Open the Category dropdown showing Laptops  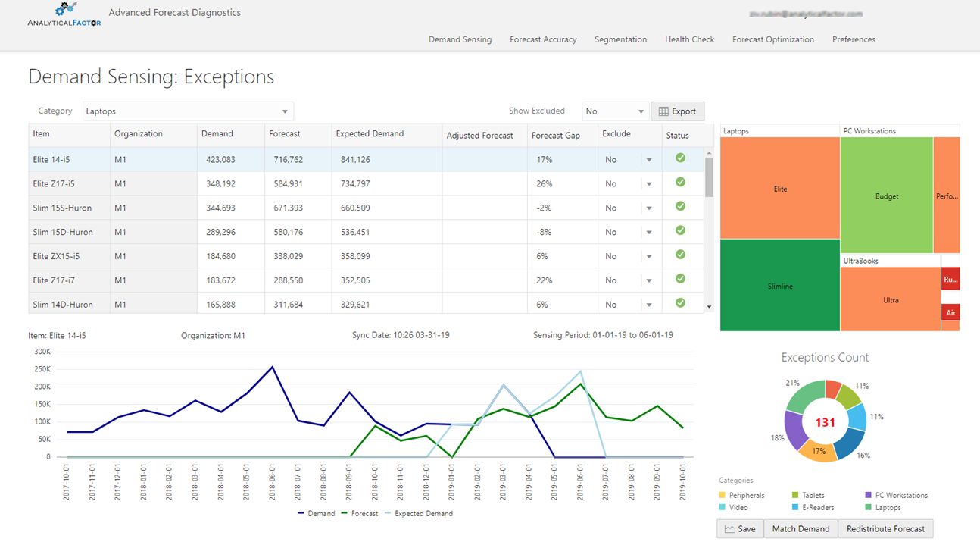188,111
